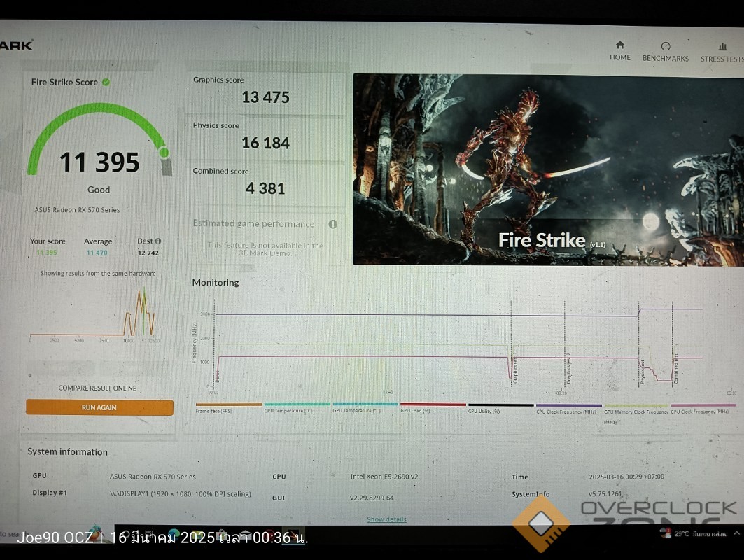Screen dimensions: 744x560
Task: Click the Average score value 11 470
Action: pyautogui.click(x=97, y=253)
